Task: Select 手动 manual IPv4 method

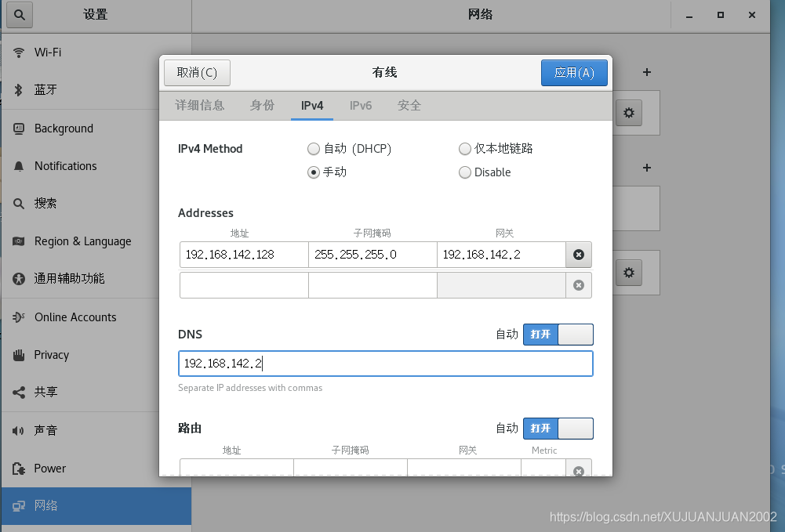Action: [327, 172]
